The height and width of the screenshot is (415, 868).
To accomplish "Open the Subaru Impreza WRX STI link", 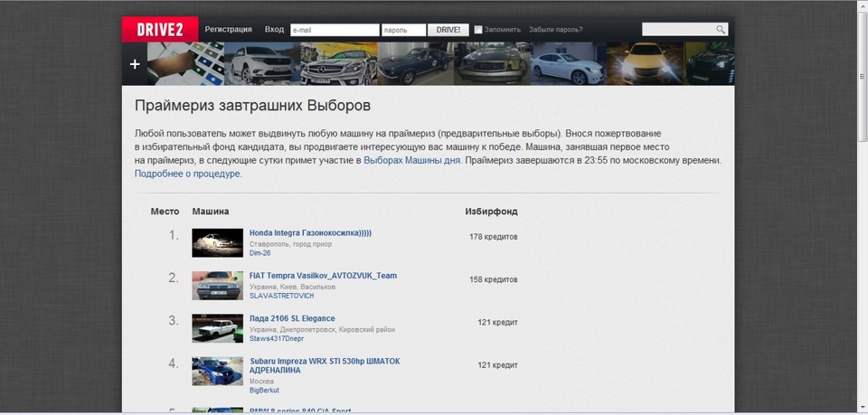I will [x=325, y=365].
